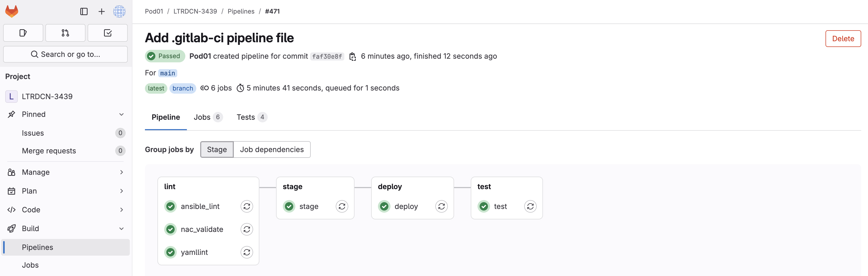Retry the yamllint job
The height and width of the screenshot is (276, 868).
coord(247,252)
